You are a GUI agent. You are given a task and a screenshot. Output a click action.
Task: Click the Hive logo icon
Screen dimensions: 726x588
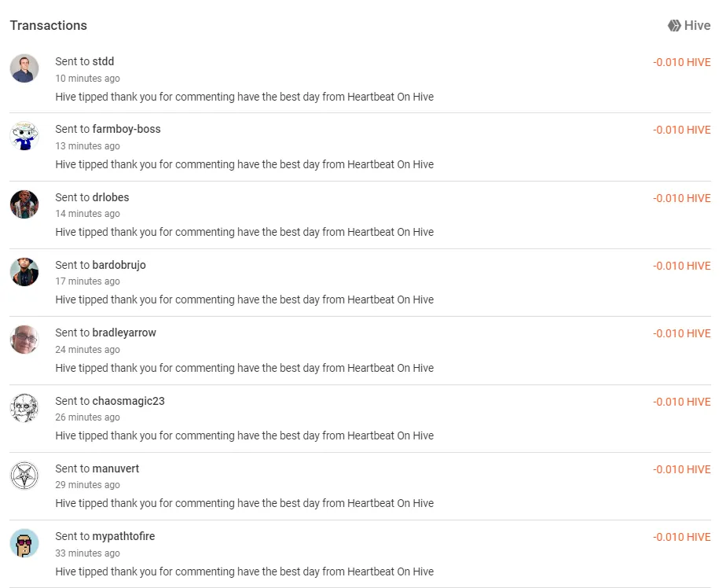(674, 25)
